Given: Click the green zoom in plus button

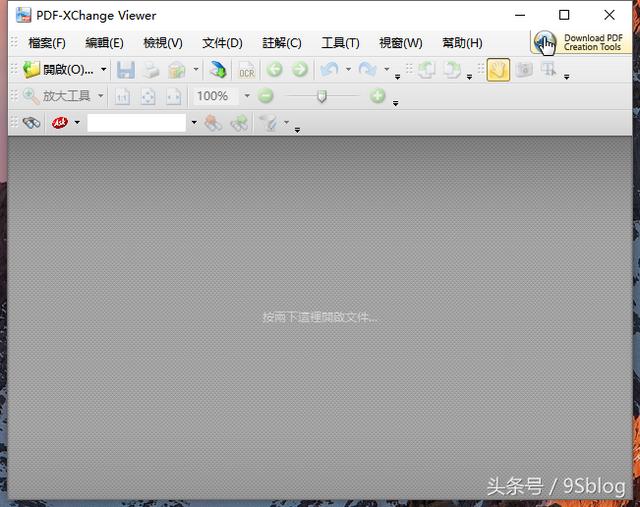Looking at the screenshot, I should 378,96.
